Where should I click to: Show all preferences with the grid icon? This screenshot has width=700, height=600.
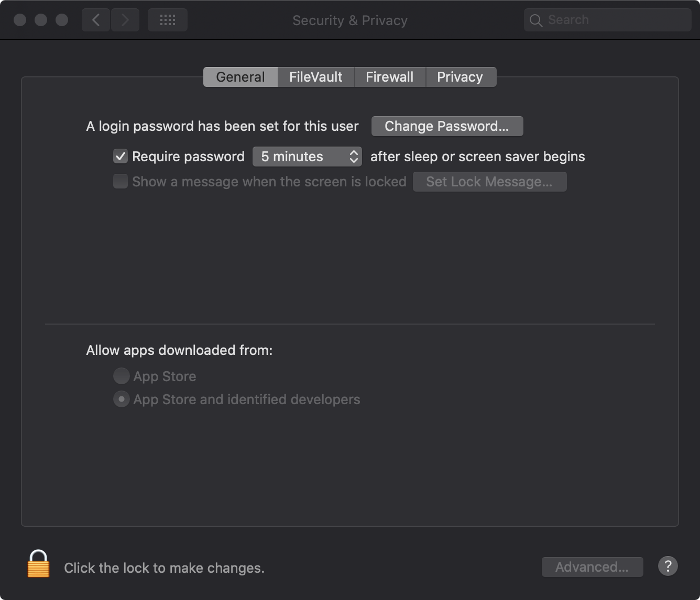168,20
